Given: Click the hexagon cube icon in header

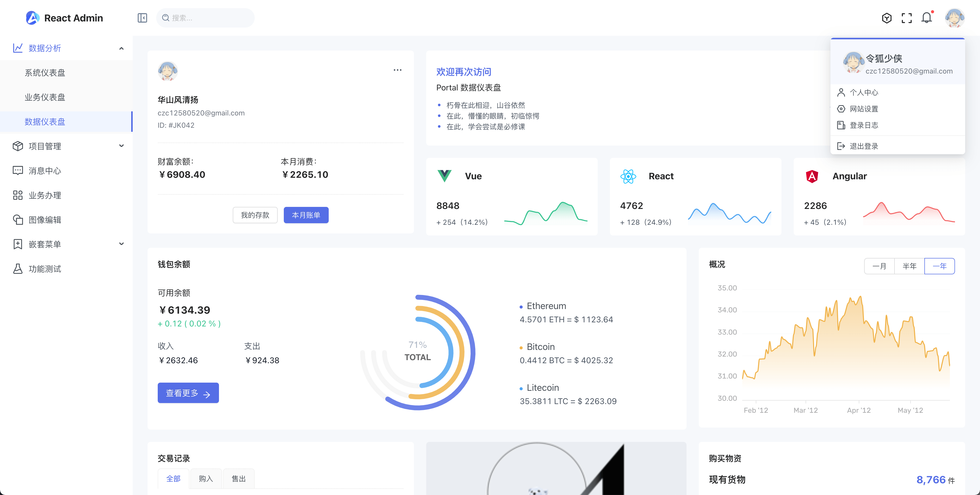Looking at the screenshot, I should coord(886,18).
